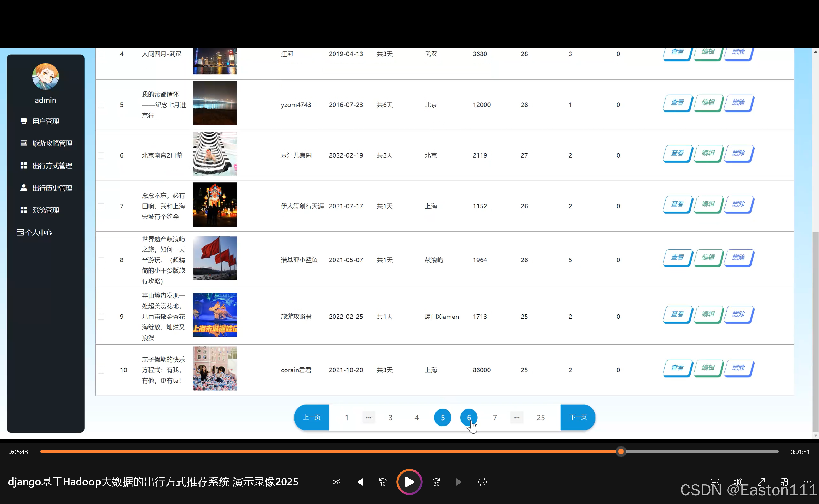Click 查看 for the yzom4743 row
819x504 pixels.
[677, 103]
